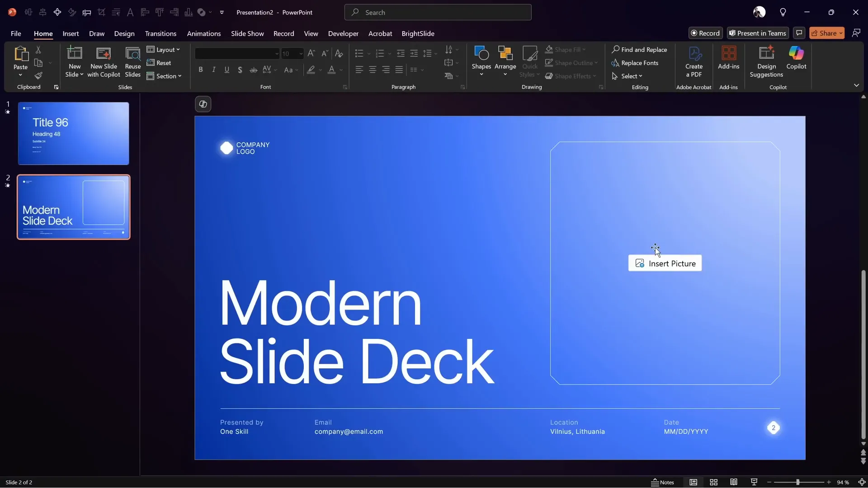This screenshot has height=488, width=868.
Task: Click the Insert Picture button
Action: [665, 263]
